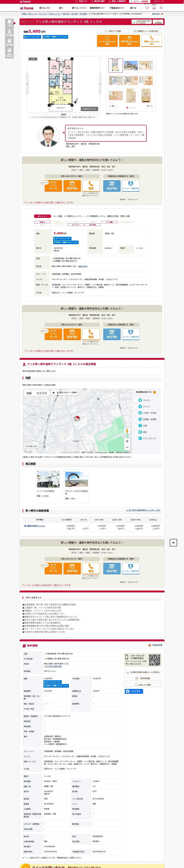Click top 見学予約お問い合わせ button
This screenshot has width=184, height=868.
point(129,41)
